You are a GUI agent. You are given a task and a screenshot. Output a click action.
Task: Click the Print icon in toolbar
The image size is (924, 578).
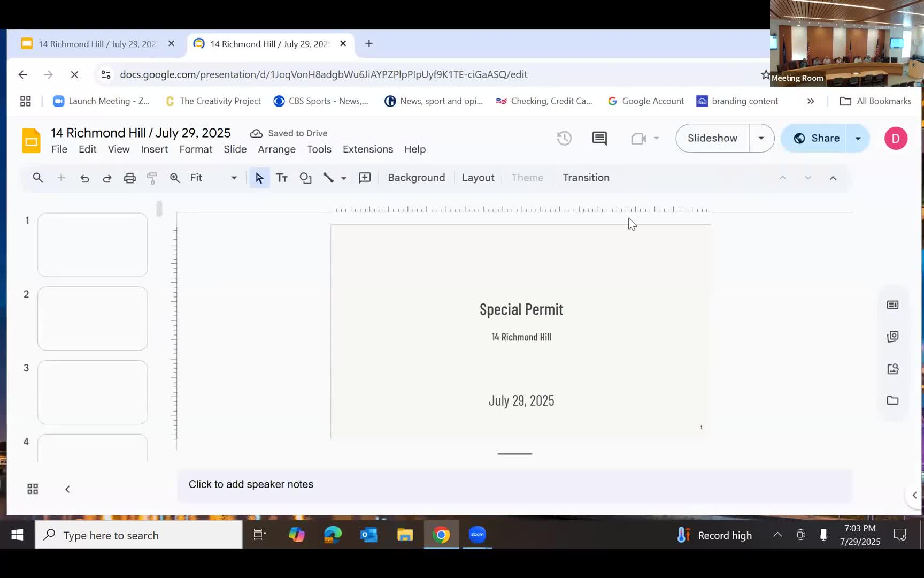pyautogui.click(x=130, y=178)
